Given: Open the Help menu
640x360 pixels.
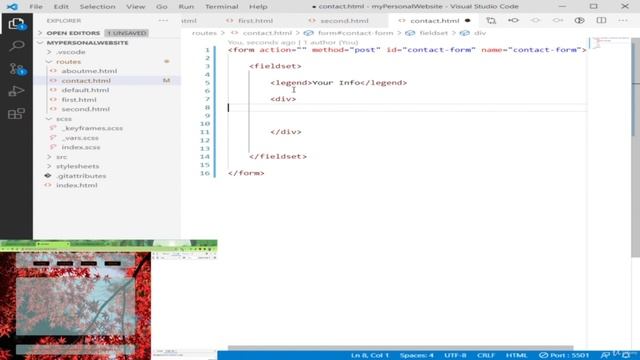Looking at the screenshot, I should click(x=258, y=7).
